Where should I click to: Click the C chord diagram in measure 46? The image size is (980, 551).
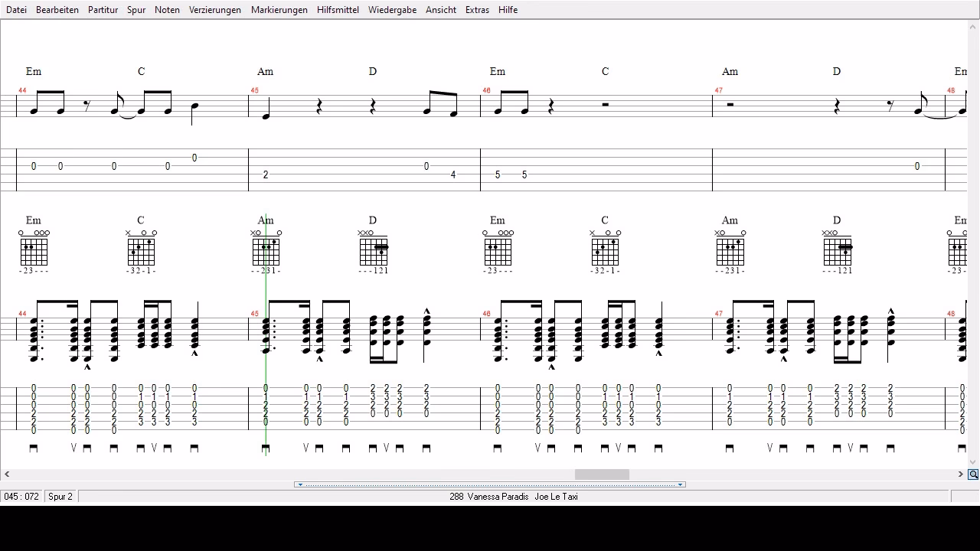(605, 250)
